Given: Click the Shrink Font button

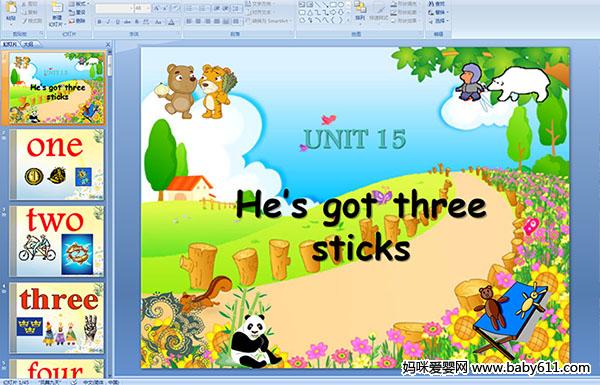Looking at the screenshot, I should point(165,8).
